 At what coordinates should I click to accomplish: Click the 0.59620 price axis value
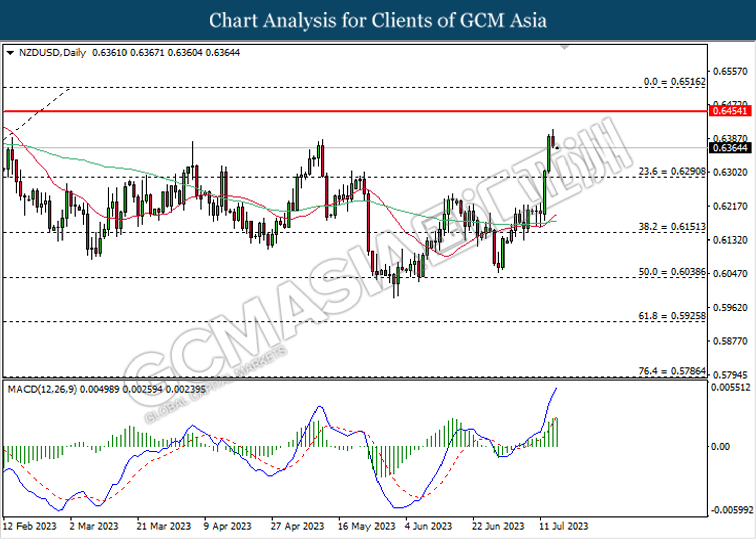click(x=730, y=308)
